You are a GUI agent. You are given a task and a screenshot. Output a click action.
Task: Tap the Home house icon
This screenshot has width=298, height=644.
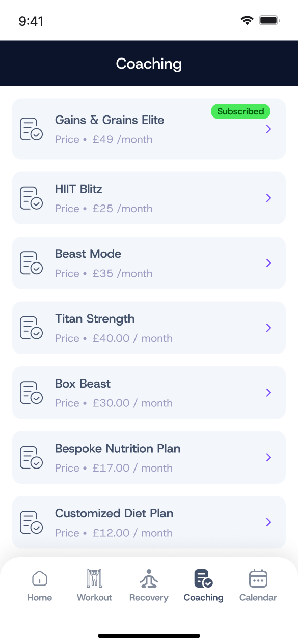pyautogui.click(x=40, y=578)
